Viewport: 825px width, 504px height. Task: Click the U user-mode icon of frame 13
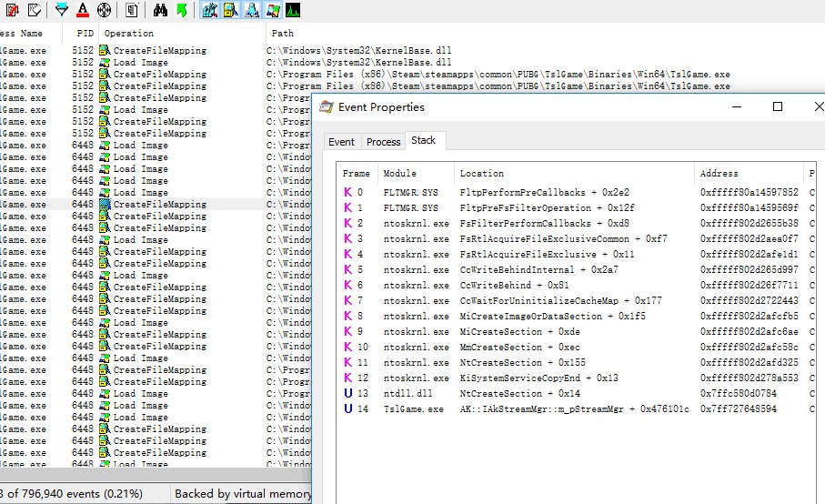pos(347,393)
